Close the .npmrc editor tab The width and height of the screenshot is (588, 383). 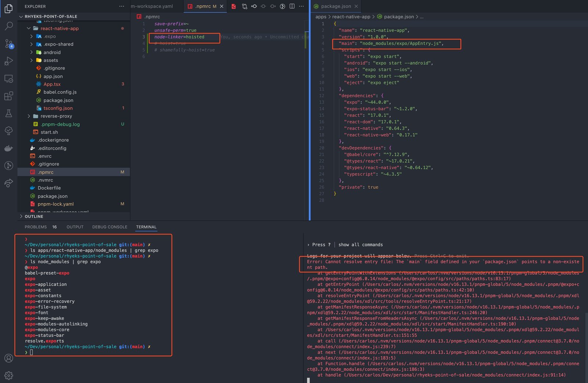(222, 6)
